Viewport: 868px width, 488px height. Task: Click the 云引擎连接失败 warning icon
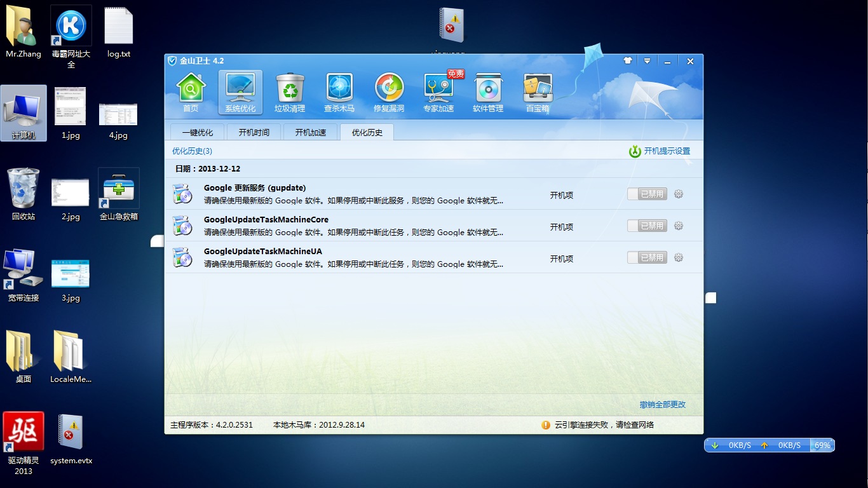point(545,425)
